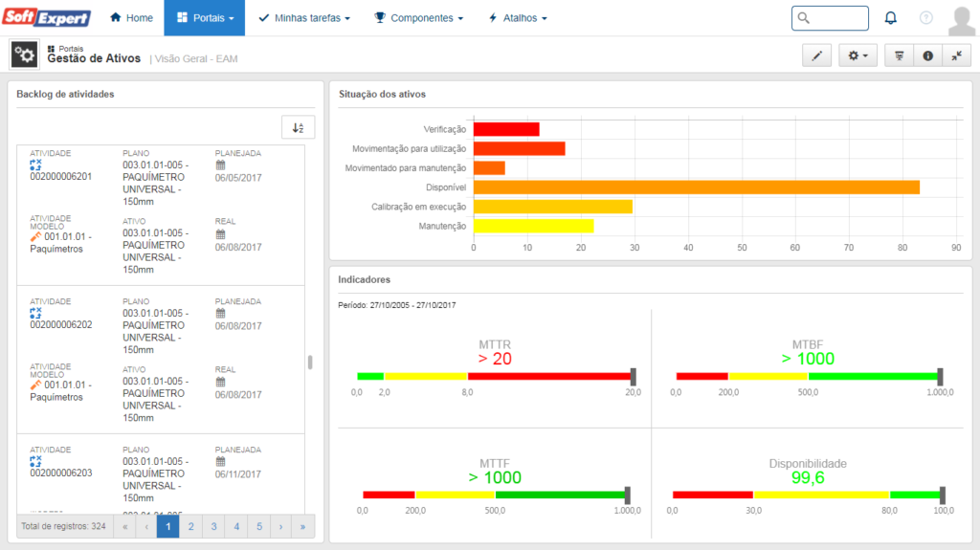Viewport: 980px width, 550px height.
Task: Click the A-Z sort icon in backlog
Action: point(298,128)
